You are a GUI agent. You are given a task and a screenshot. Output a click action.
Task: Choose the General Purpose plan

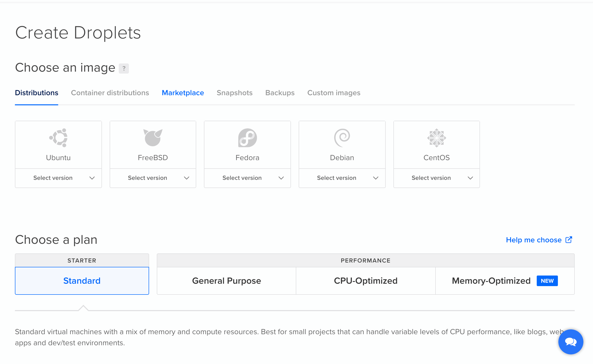226,281
